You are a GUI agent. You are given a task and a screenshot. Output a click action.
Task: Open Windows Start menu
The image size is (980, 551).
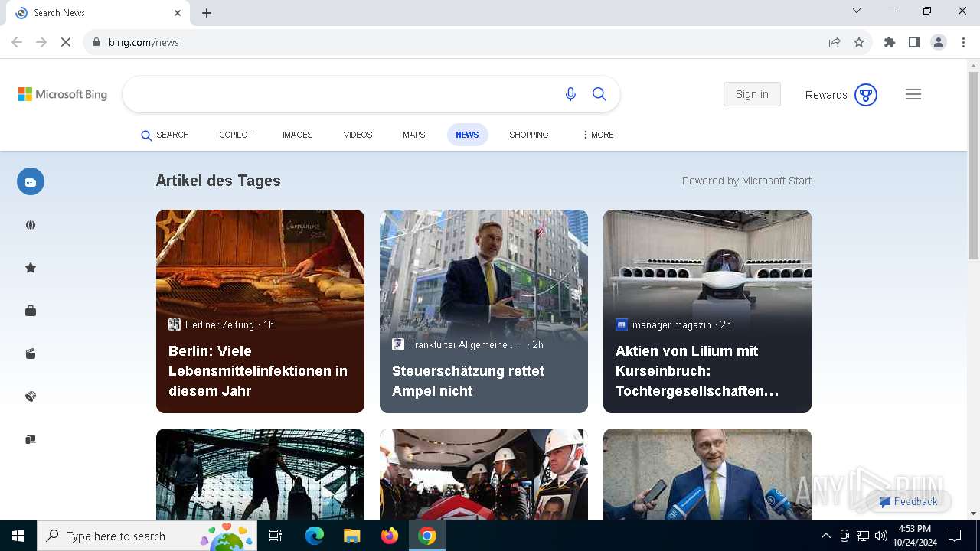(18, 536)
